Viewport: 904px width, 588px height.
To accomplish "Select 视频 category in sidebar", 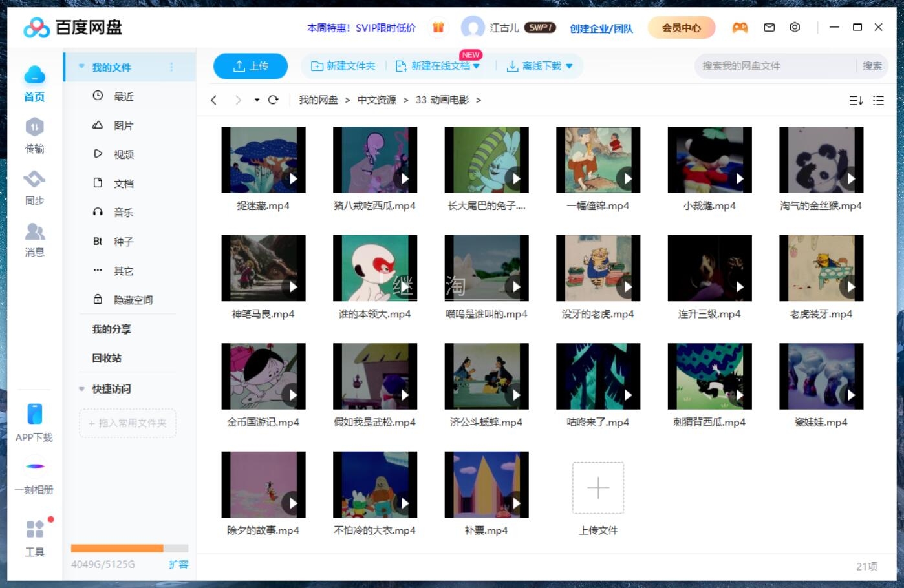I will 123,154.
